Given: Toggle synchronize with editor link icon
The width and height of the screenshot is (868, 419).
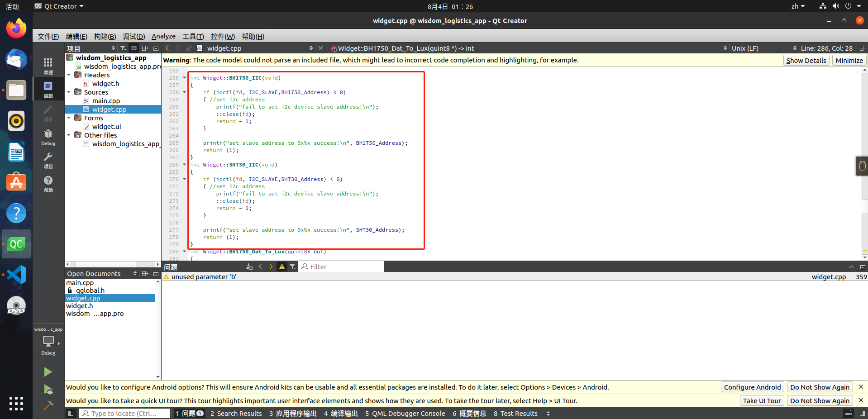Looking at the screenshot, I should (x=134, y=48).
